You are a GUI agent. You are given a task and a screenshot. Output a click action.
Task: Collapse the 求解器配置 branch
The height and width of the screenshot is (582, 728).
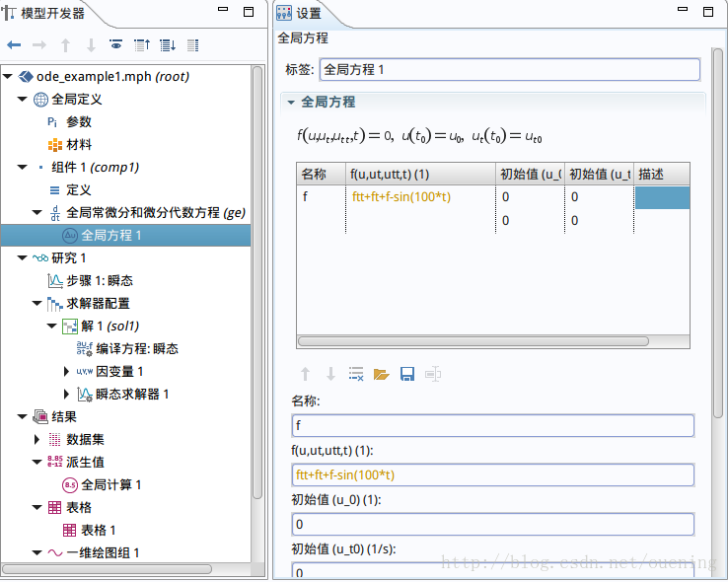[37, 304]
